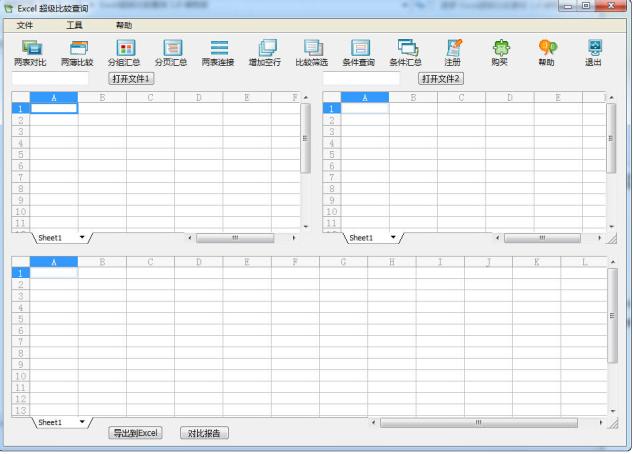
Task: Select column C header in right pane
Action: coord(461,97)
